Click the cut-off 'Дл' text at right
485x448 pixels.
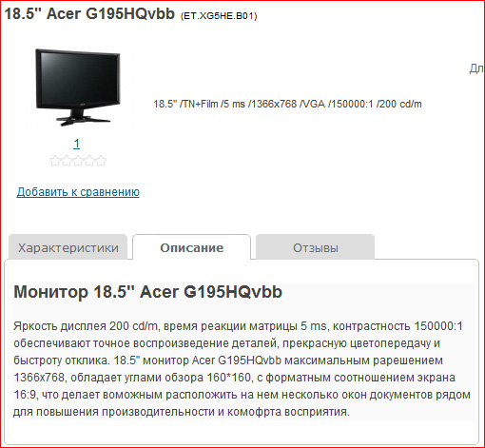[476, 68]
